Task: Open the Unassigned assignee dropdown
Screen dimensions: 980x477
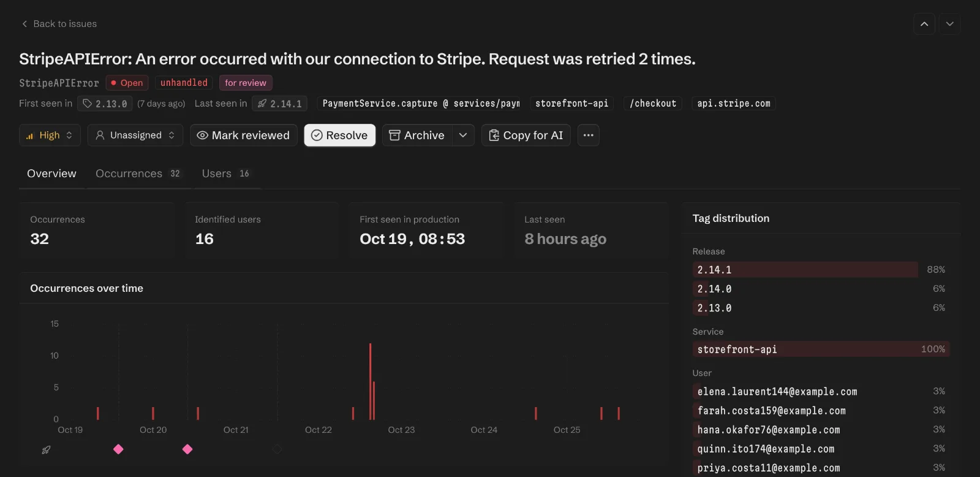Action: click(x=135, y=135)
